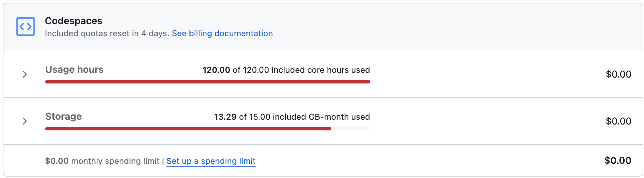Click the Codespaces code brackets icon

click(x=26, y=27)
